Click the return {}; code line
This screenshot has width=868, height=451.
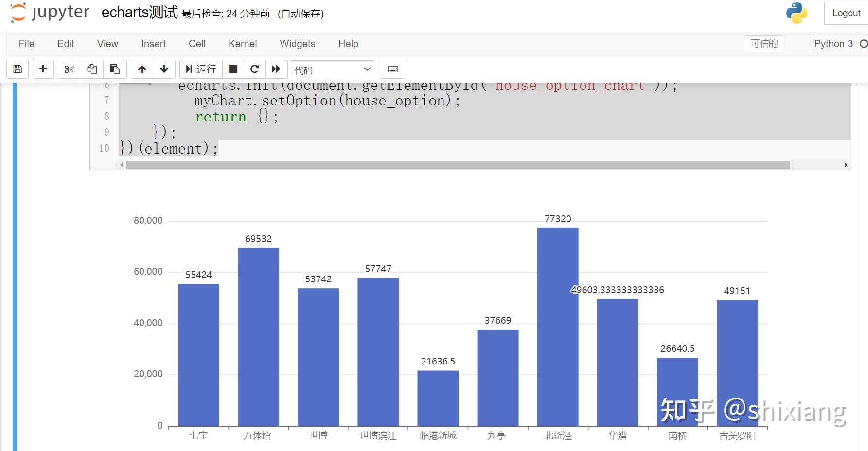coord(236,117)
